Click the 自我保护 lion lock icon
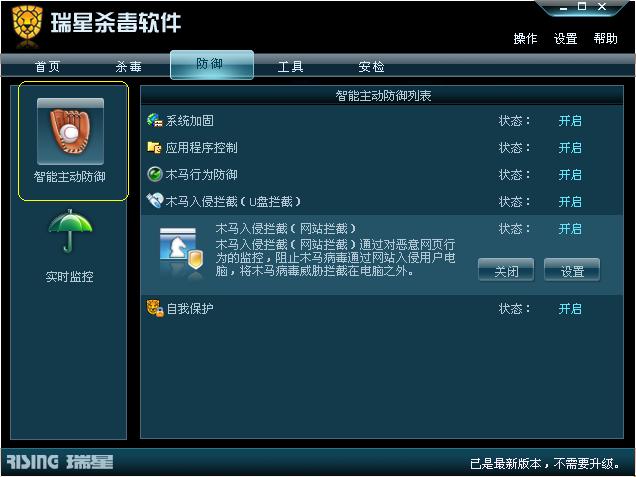The height and width of the screenshot is (477, 636). (x=155, y=308)
